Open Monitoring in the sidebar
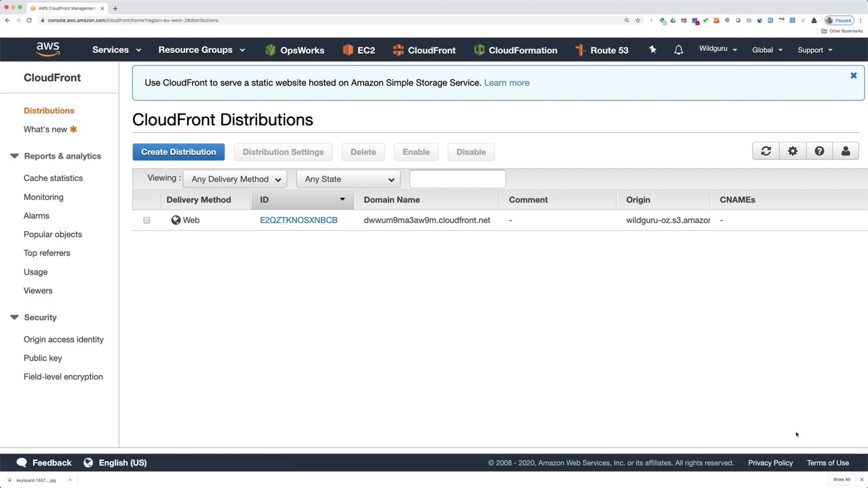 pos(43,197)
